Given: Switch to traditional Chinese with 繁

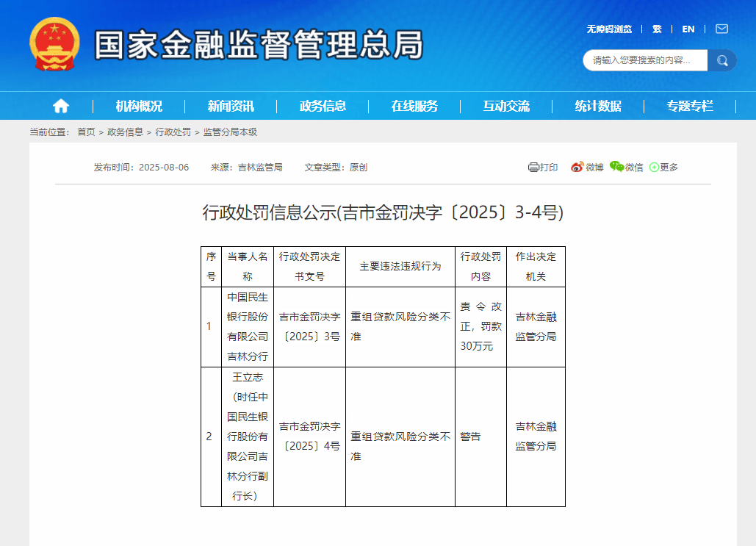Looking at the screenshot, I should [x=657, y=29].
